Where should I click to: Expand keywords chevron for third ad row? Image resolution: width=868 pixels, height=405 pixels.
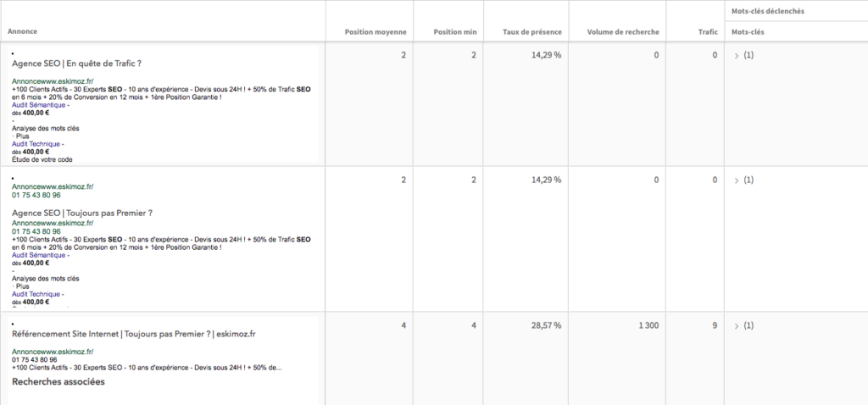pyautogui.click(x=737, y=326)
